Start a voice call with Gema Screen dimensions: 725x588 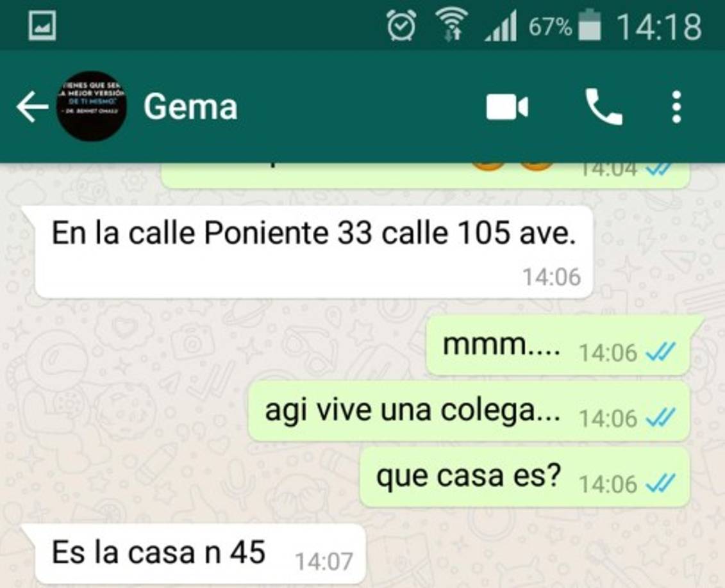click(x=603, y=107)
